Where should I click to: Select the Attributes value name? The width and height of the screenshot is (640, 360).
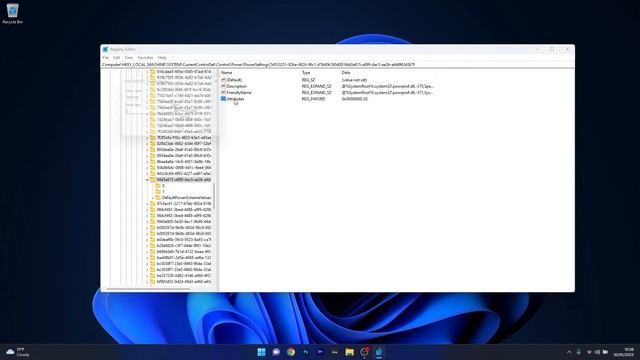point(235,99)
